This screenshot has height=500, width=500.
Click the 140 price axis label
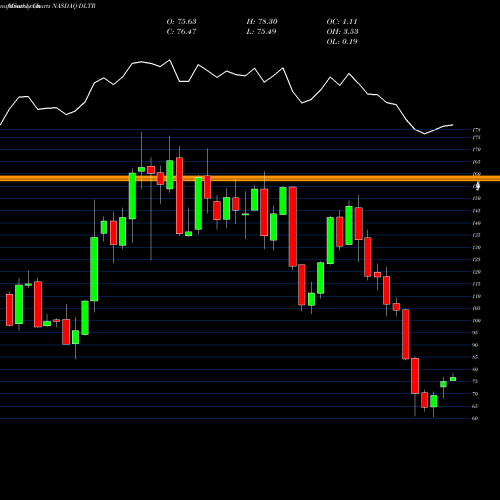click(476, 223)
